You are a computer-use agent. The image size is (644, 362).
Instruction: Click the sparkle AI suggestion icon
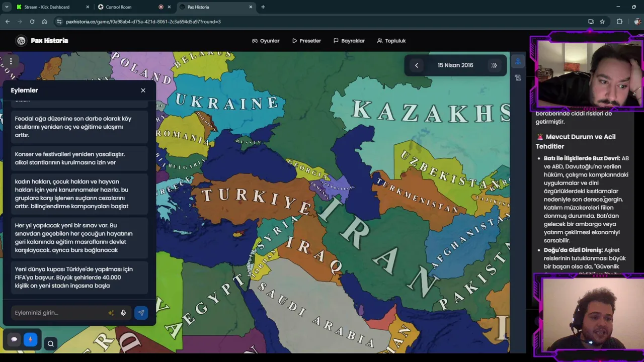point(111,313)
